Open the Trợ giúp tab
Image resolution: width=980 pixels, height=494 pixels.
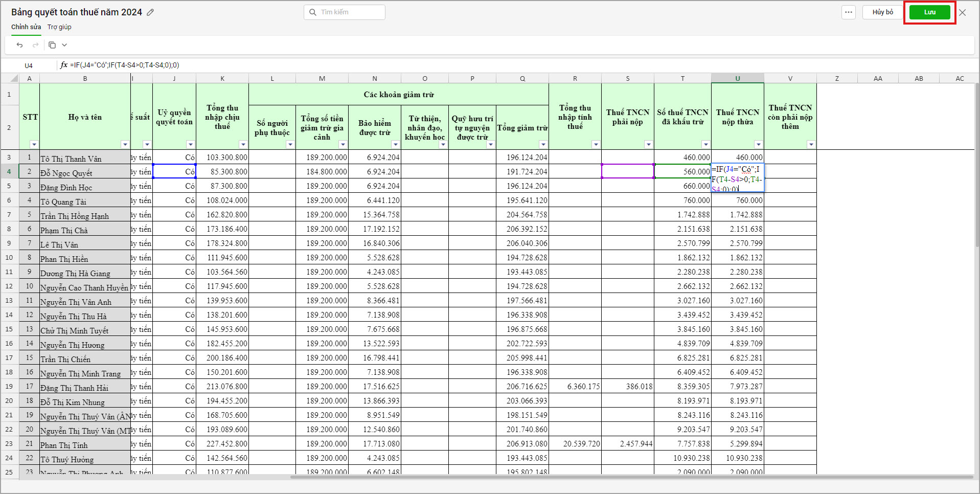tap(59, 27)
